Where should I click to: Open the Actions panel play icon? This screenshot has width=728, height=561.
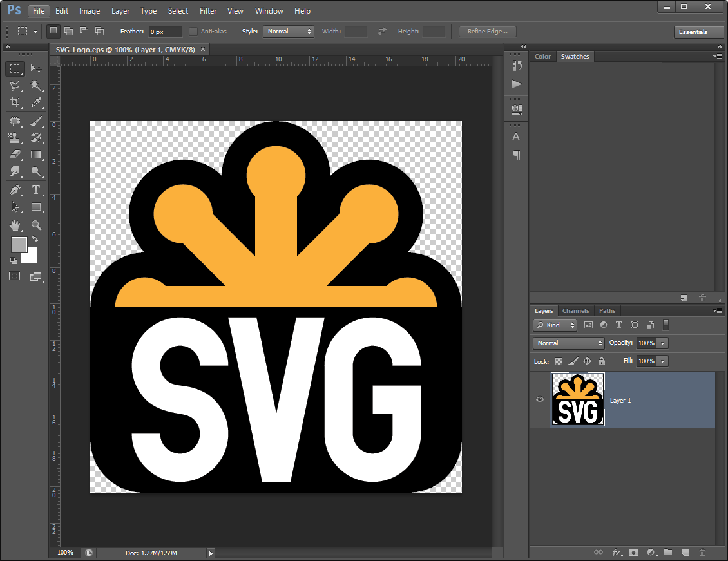(x=517, y=84)
